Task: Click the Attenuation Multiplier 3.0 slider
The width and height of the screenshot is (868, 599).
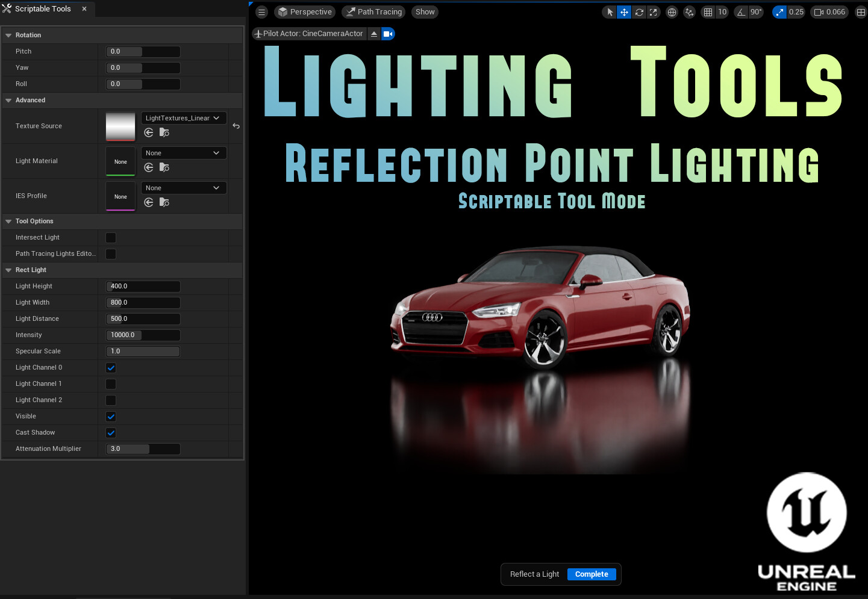Action: [143, 449]
